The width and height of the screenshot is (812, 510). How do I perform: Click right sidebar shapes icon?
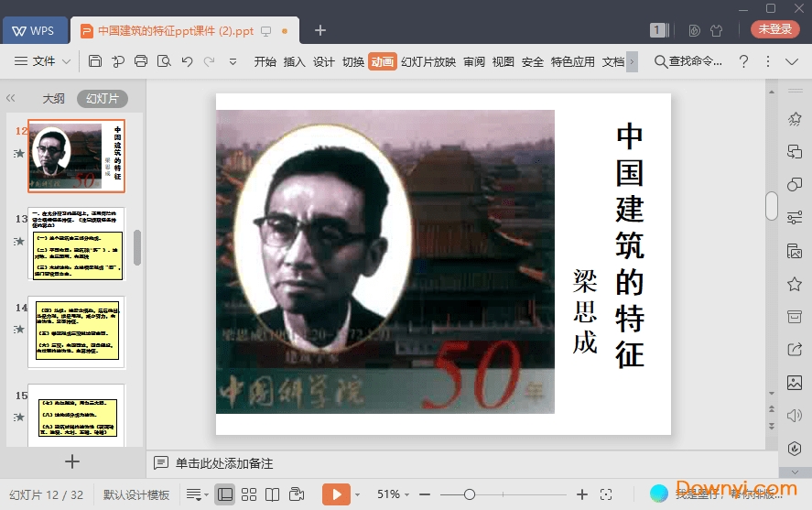(x=795, y=184)
